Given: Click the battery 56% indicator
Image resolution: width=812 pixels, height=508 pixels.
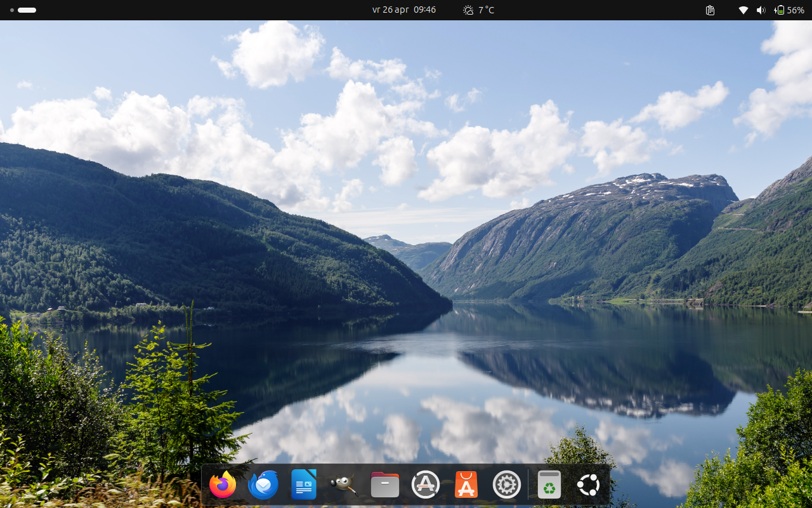Looking at the screenshot, I should click(790, 10).
